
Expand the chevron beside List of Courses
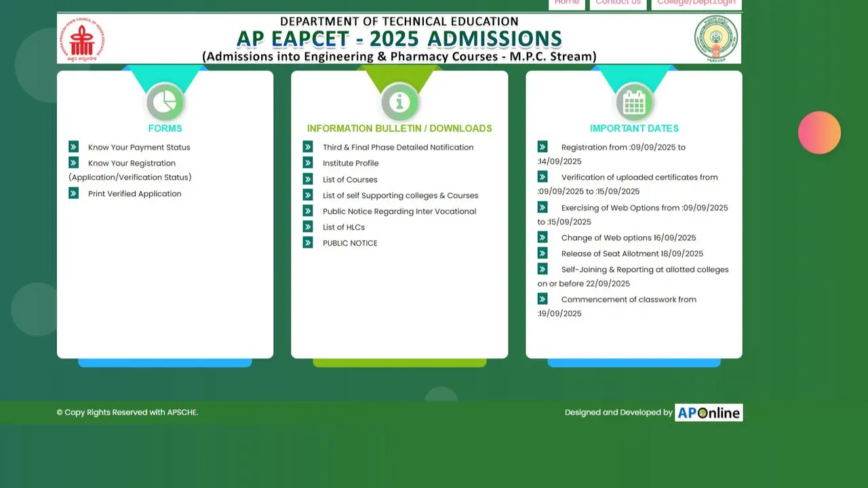click(309, 179)
